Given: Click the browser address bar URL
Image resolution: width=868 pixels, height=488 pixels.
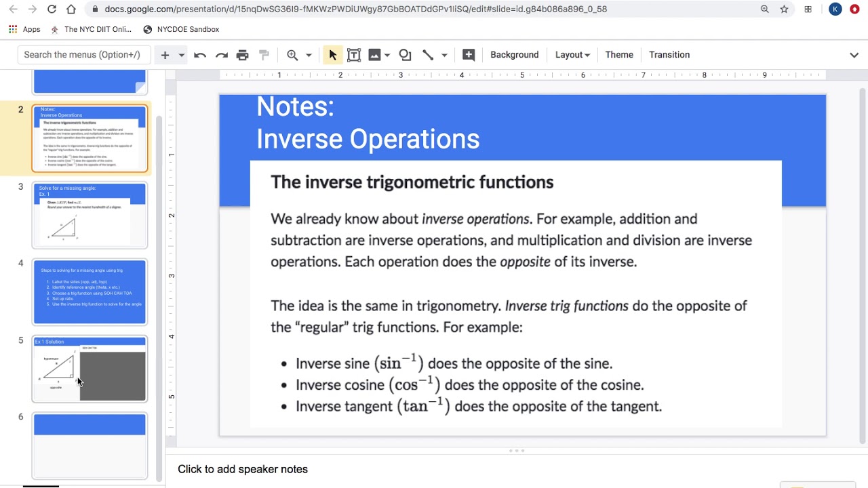Looking at the screenshot, I should [356, 9].
